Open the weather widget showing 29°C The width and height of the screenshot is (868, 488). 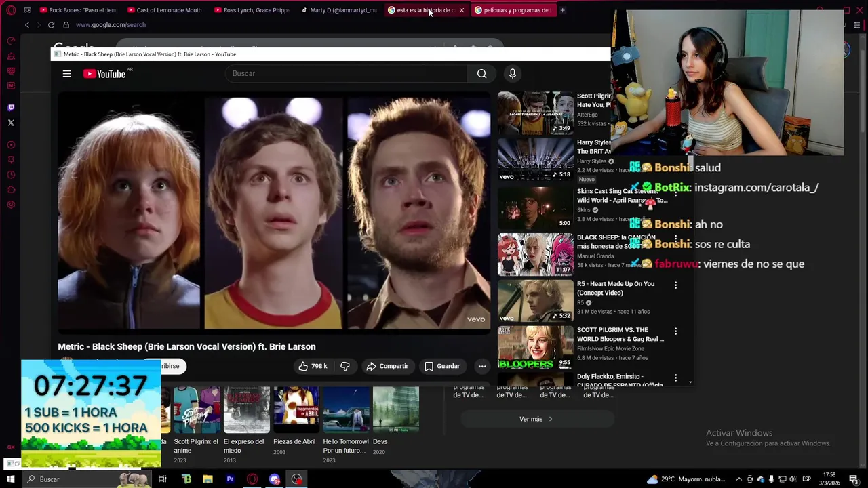[686, 479]
